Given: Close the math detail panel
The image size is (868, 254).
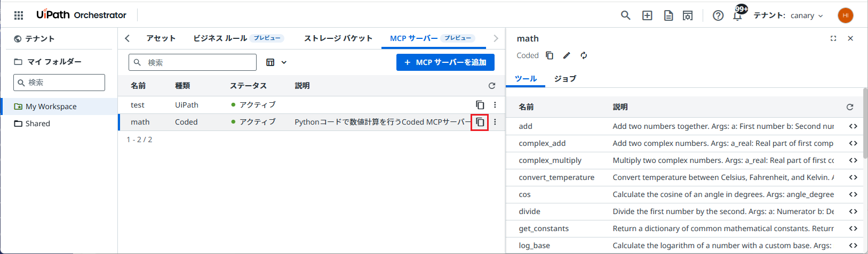Looking at the screenshot, I should click(x=850, y=38).
